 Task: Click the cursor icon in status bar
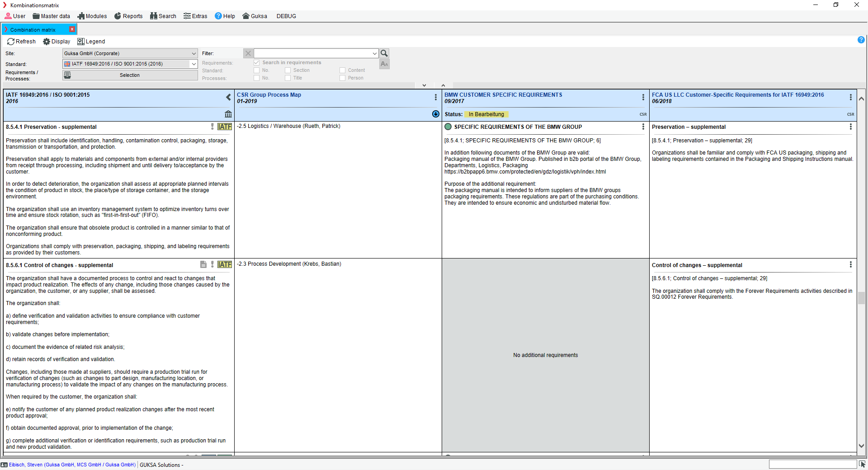point(862,464)
